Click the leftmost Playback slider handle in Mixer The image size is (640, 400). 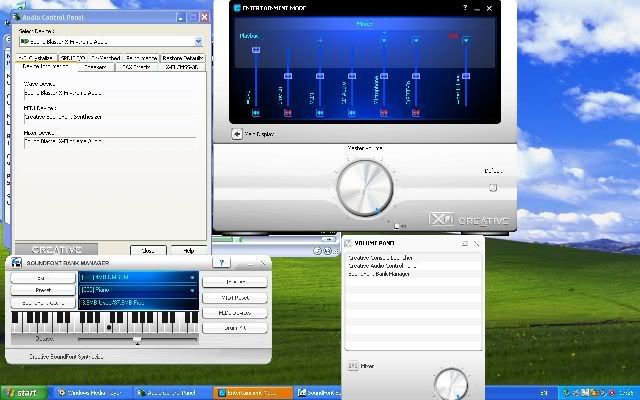tap(256, 50)
